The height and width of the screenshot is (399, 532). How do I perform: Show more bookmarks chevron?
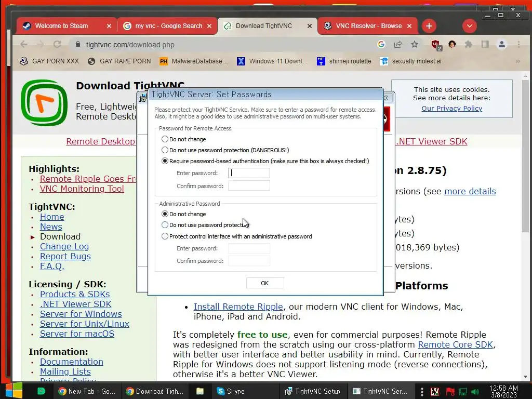pyautogui.click(x=518, y=61)
